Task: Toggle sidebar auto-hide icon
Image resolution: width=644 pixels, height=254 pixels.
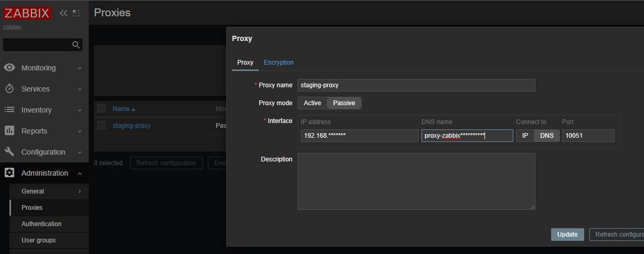Action: [76, 13]
